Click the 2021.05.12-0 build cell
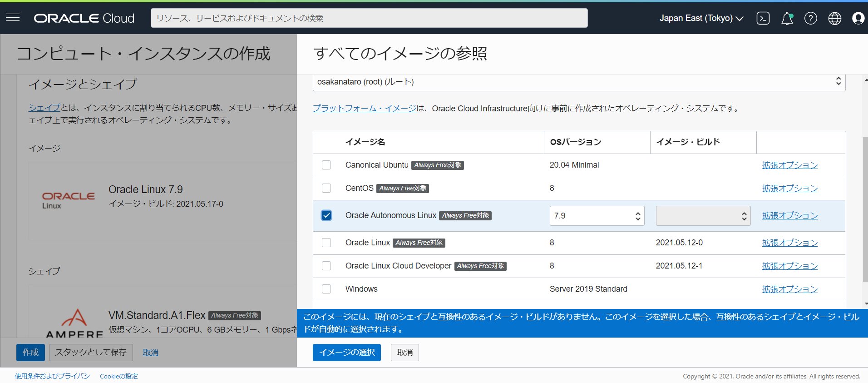The width and height of the screenshot is (868, 383). [679, 243]
